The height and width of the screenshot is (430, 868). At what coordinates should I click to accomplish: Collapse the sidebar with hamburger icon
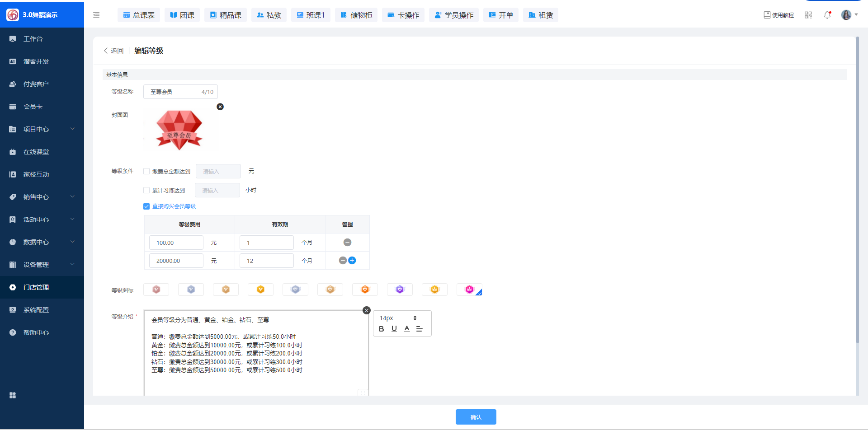(96, 15)
